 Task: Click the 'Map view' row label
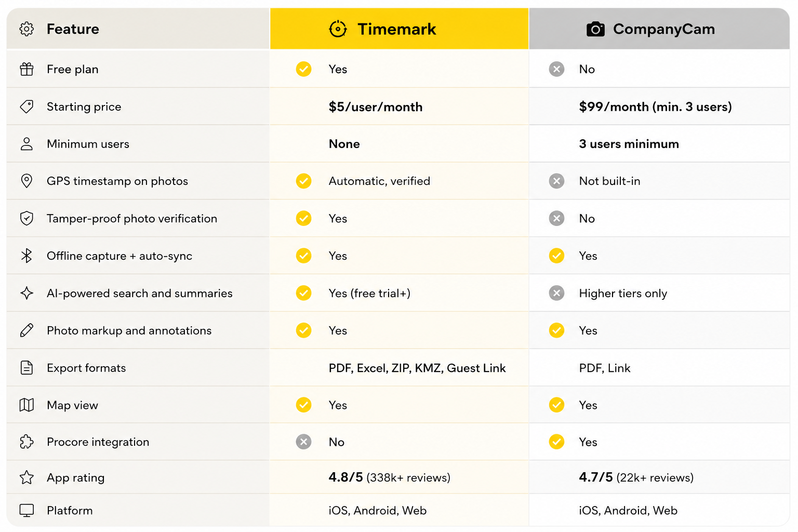tap(73, 405)
